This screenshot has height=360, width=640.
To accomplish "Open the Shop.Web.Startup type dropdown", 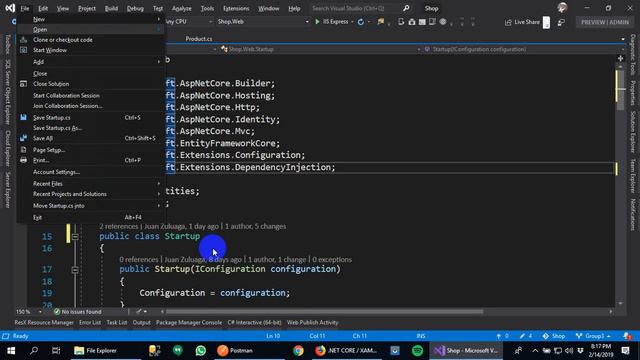I will click(x=320, y=49).
